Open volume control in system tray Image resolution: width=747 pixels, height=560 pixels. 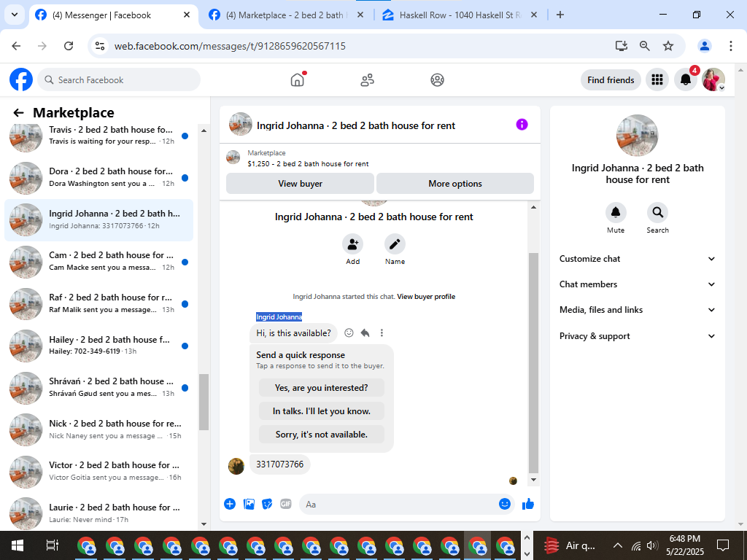click(x=652, y=545)
